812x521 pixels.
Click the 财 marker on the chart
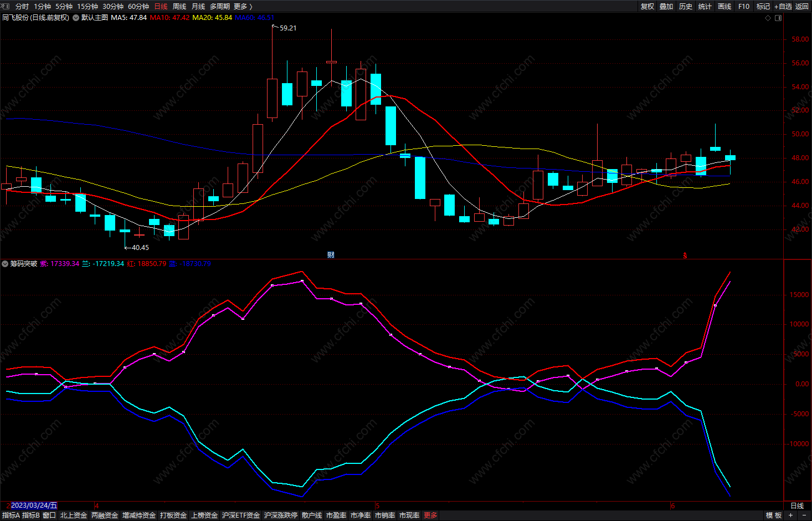[331, 255]
